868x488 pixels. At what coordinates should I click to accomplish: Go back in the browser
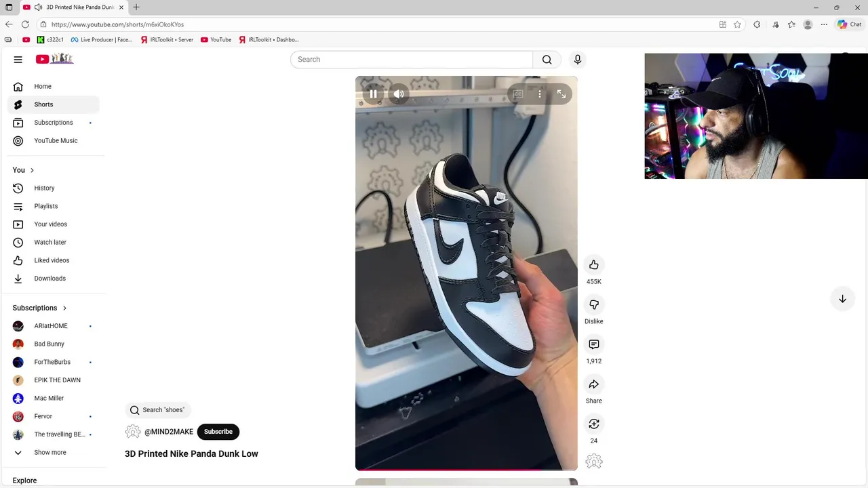[9, 24]
